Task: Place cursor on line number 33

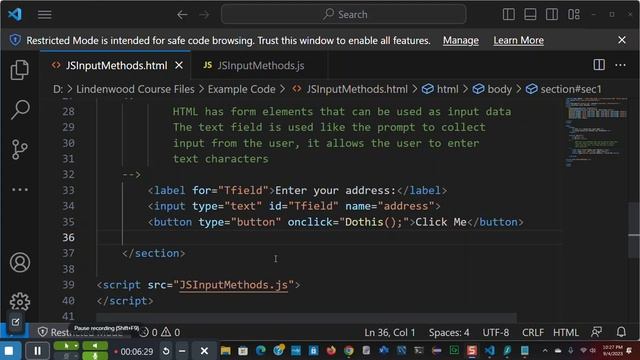Action: point(68,190)
